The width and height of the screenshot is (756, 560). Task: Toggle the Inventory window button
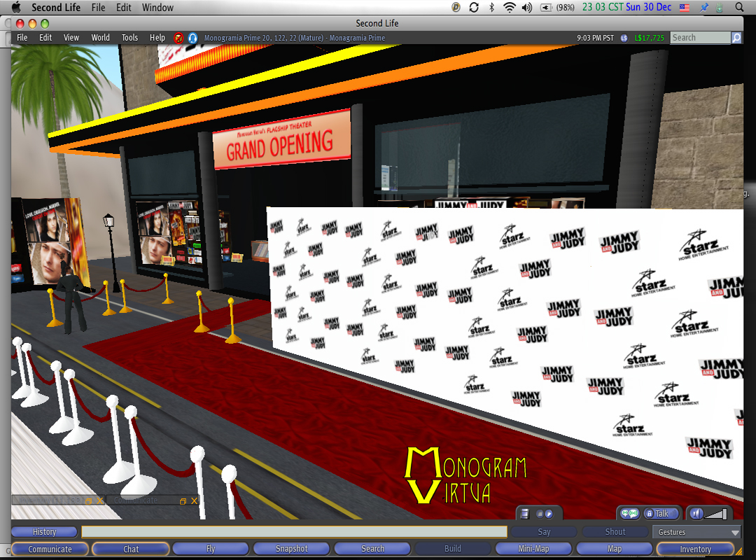(695, 549)
